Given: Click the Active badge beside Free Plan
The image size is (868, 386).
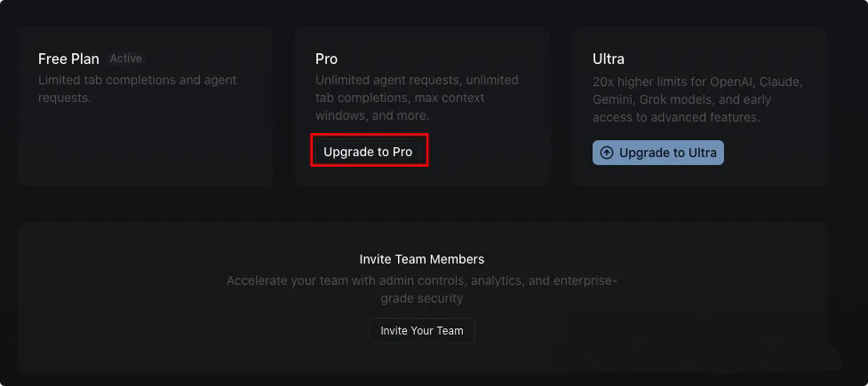Looking at the screenshot, I should tap(125, 58).
